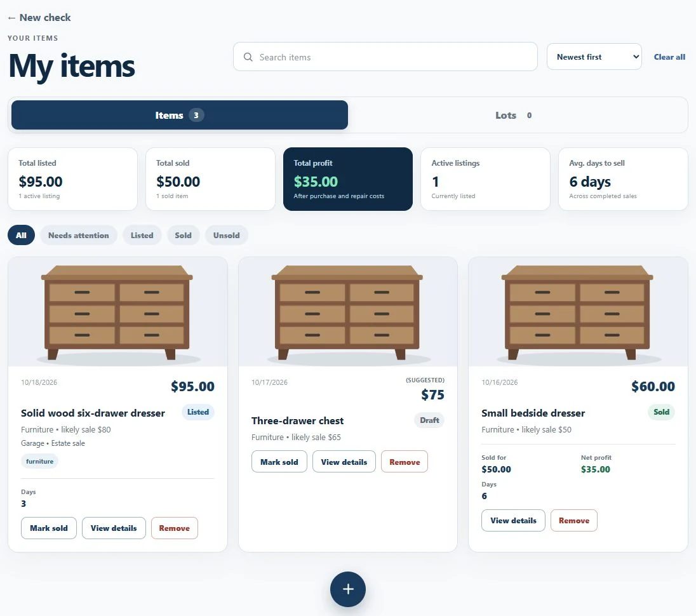This screenshot has height=616, width=696.
Task: Click Furniture • likely sale $65 text
Action: tap(296, 438)
